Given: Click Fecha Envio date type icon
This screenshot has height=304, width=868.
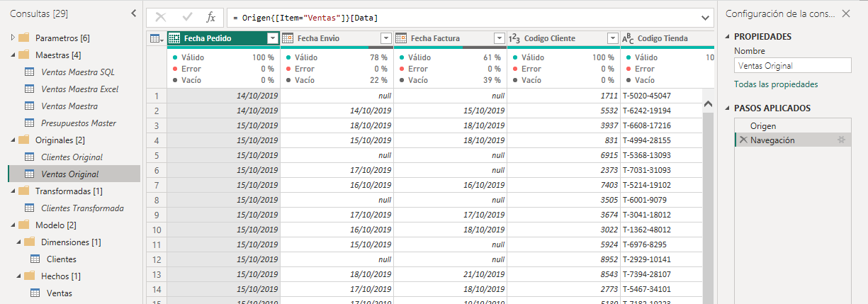Looking at the screenshot, I should tap(288, 38).
